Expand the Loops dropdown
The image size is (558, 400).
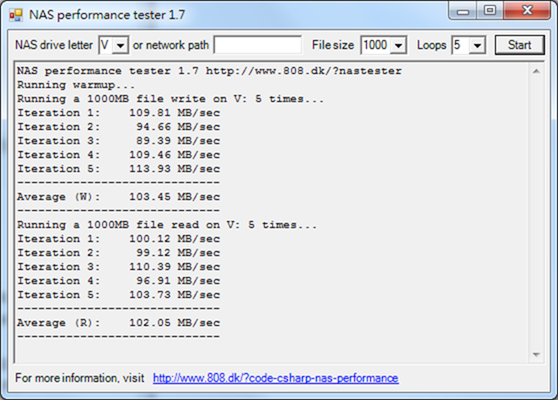[477, 45]
